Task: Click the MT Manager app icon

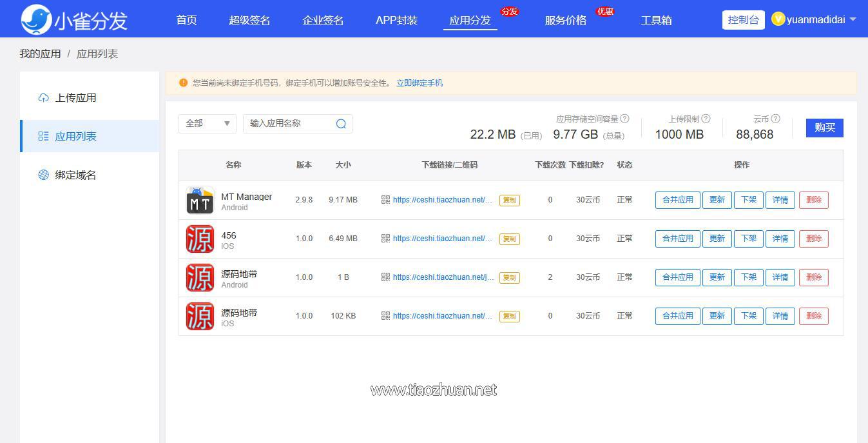Action: [200, 200]
